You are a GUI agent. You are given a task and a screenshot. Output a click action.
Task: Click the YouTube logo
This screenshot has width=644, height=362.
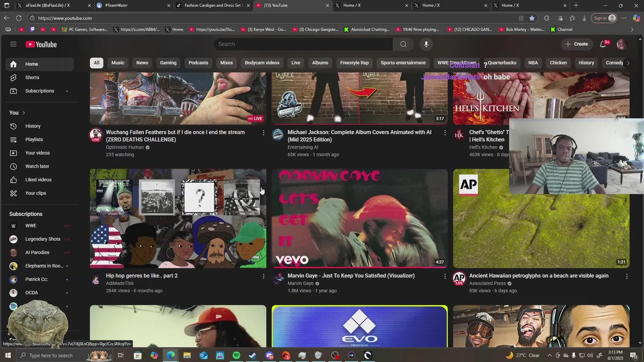41,44
